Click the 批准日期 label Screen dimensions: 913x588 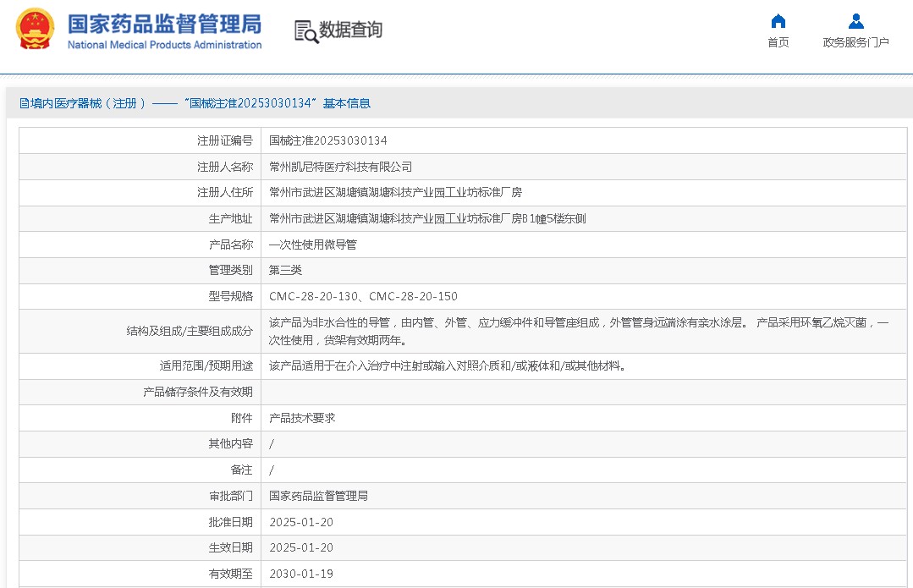(x=231, y=522)
